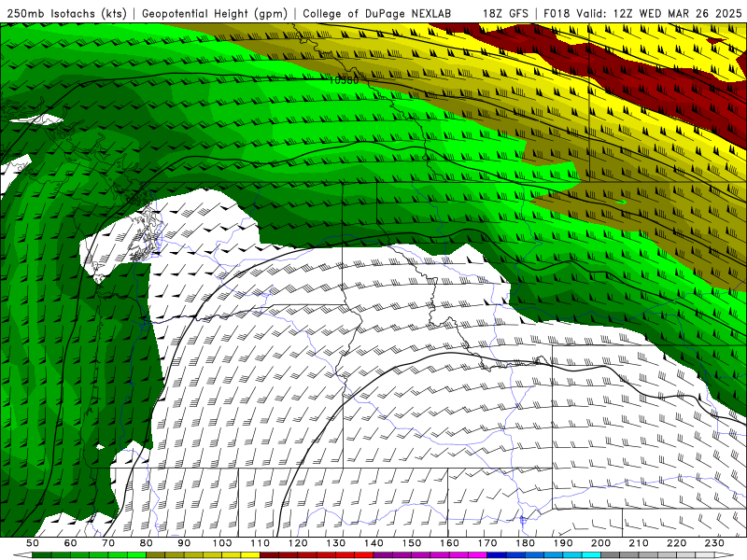Click the "College of DuPage NEXLAB" label
Viewport: 747px width, 560px height.
[x=377, y=14]
